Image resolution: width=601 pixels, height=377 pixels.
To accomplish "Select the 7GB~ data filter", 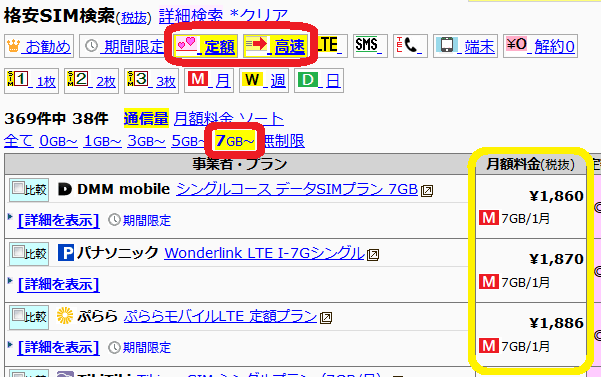I will [235, 141].
